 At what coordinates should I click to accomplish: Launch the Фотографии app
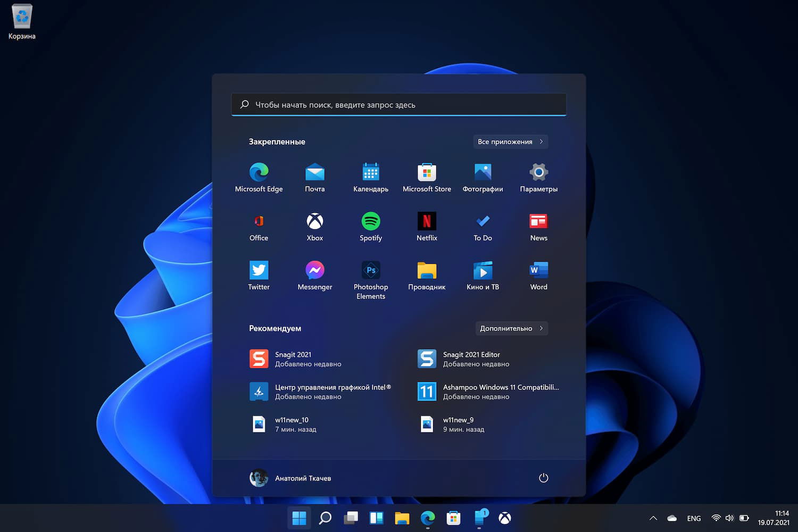click(483, 178)
